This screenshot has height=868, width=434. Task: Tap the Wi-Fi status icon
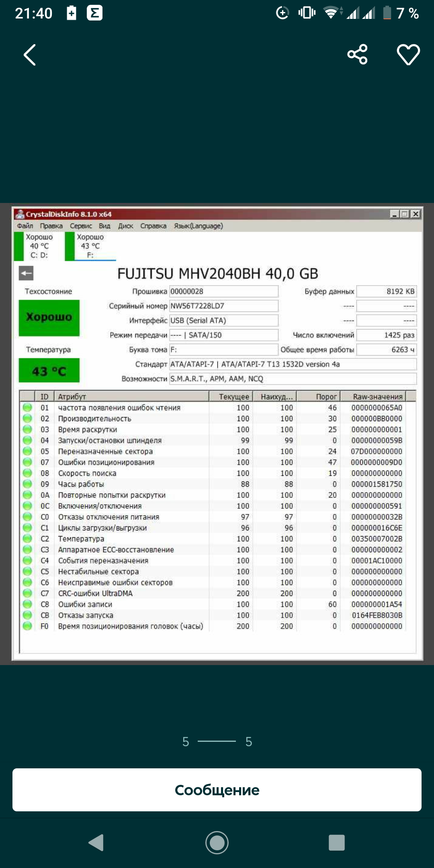point(331,13)
